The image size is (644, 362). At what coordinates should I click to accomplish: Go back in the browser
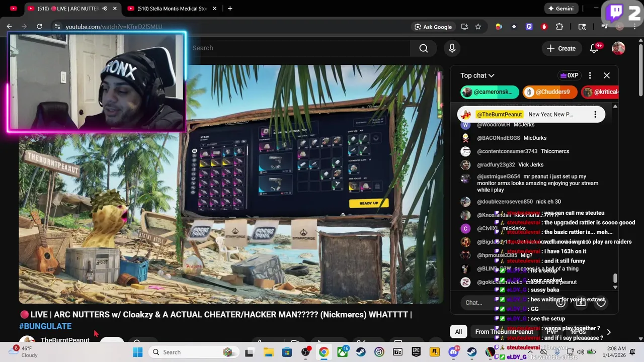pyautogui.click(x=10, y=27)
